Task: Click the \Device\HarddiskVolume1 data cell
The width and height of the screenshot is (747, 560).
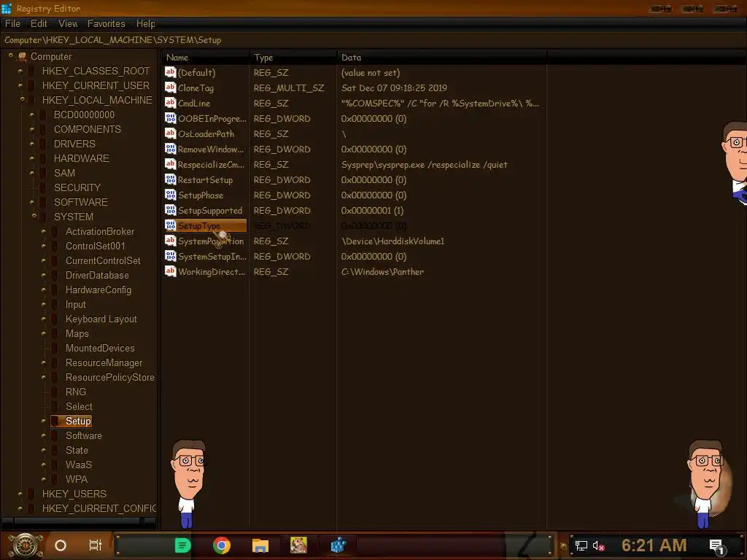Action: [x=393, y=241]
